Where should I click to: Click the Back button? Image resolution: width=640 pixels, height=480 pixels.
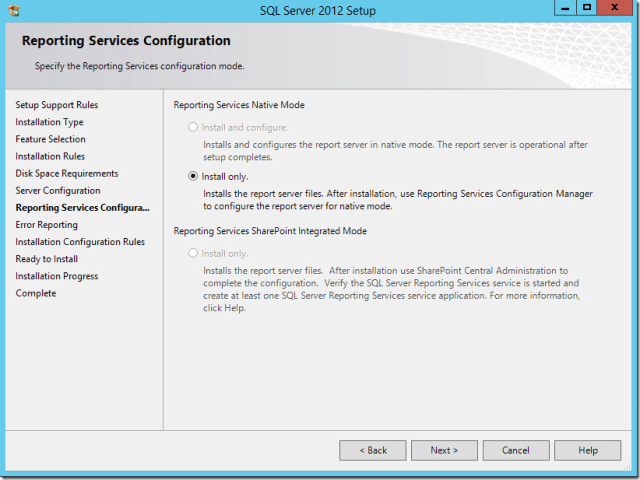click(373, 450)
